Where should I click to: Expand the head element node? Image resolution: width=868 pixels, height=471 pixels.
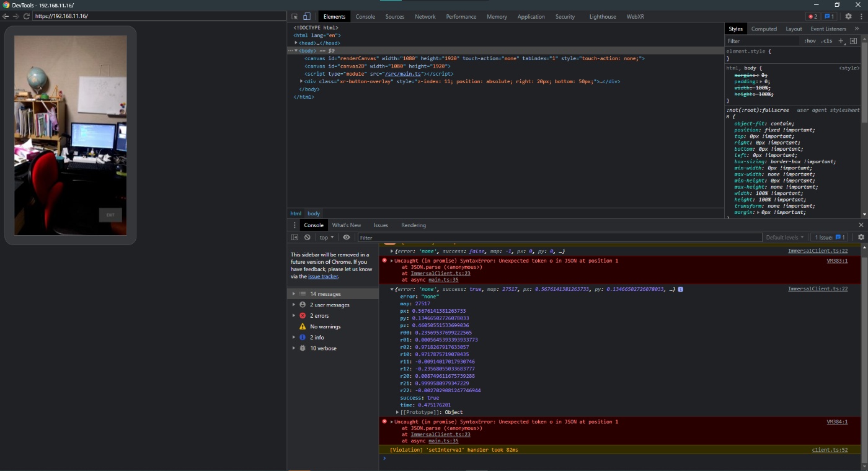pyautogui.click(x=296, y=43)
